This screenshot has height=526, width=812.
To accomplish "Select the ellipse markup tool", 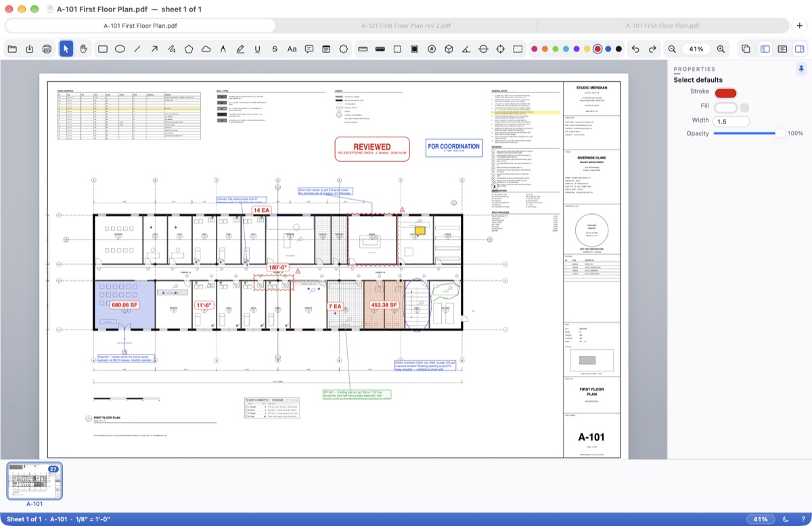I will click(x=120, y=49).
